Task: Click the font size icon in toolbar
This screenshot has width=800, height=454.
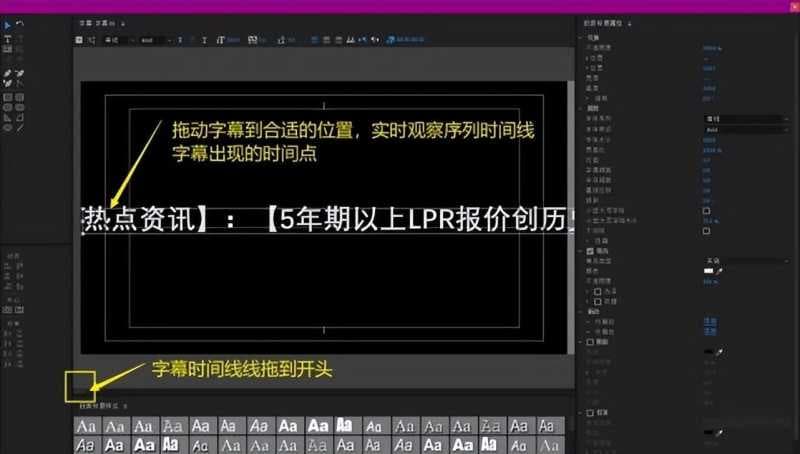Action: [x=220, y=40]
